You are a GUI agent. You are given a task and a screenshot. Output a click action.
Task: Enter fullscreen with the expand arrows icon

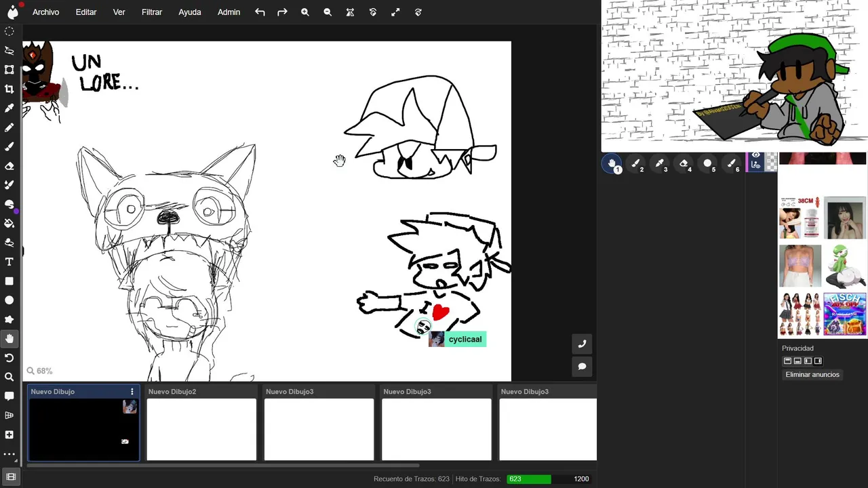coord(395,12)
